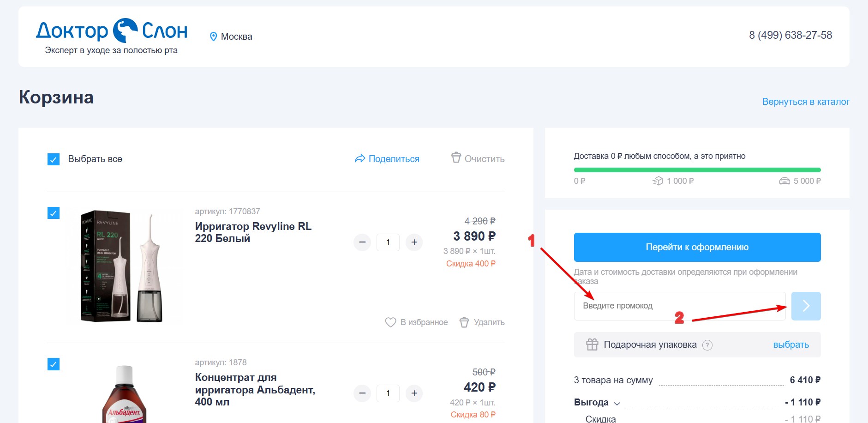Click the green delivery progress bar
This screenshot has width=868, height=423.
(697, 170)
